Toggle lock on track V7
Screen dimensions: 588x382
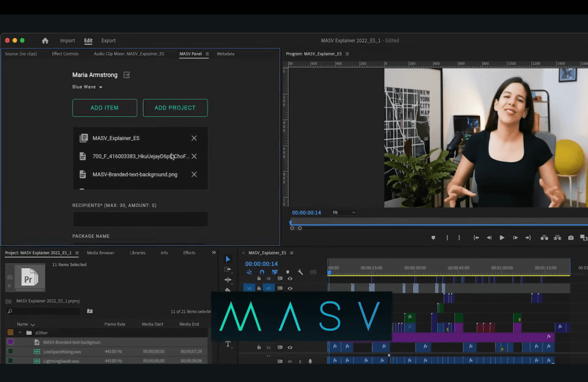click(x=259, y=288)
